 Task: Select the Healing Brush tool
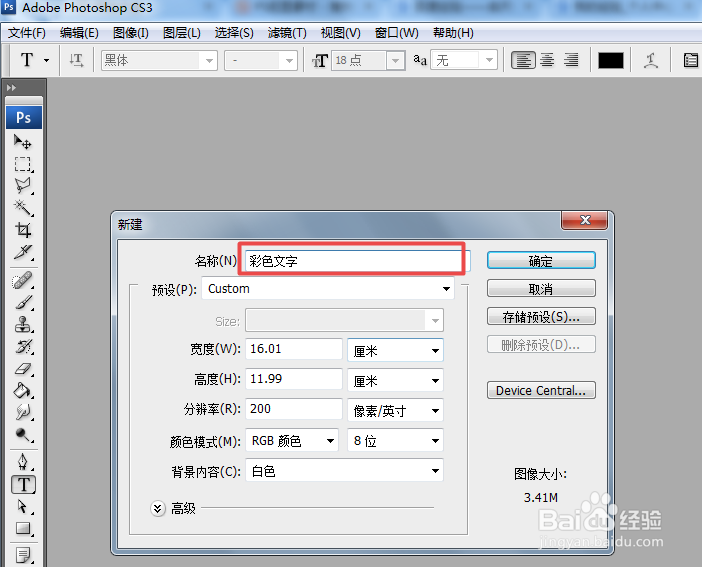point(23,281)
